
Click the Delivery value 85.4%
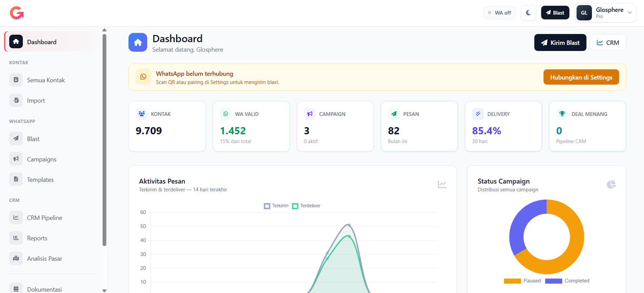coord(486,131)
